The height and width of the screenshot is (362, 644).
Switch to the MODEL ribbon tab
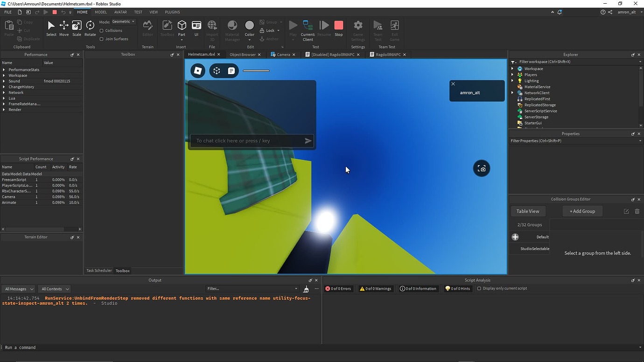100,12
